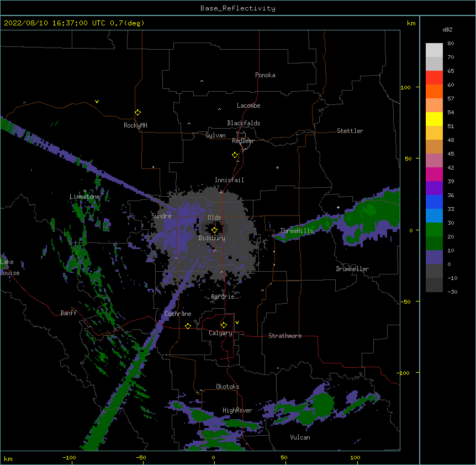Click the RockyMH label
476x465 pixels.
(135, 125)
